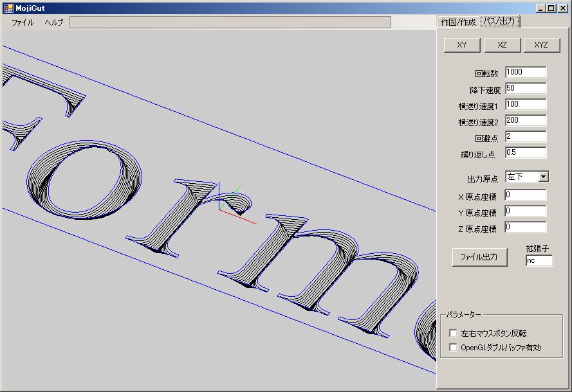Click the Z 原点座標 field

click(526, 227)
